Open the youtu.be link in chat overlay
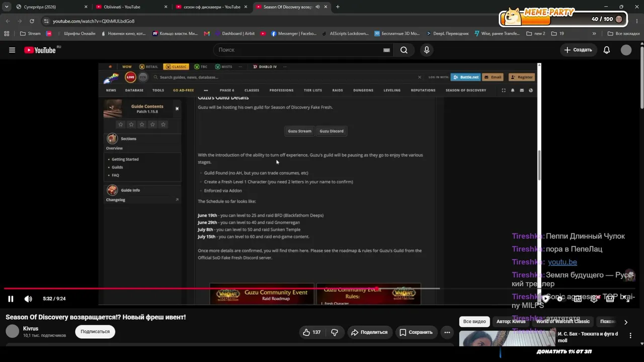Viewport: 644px width, 362px height. point(562,262)
